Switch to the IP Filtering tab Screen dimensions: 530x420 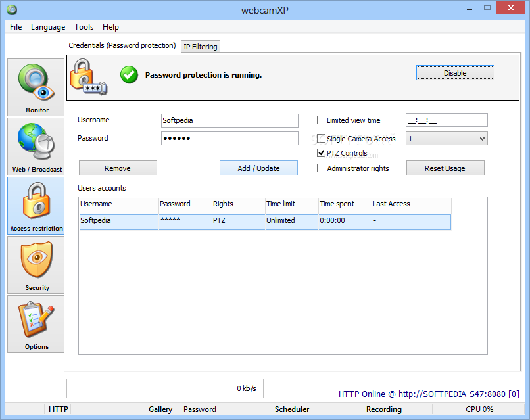pos(201,47)
